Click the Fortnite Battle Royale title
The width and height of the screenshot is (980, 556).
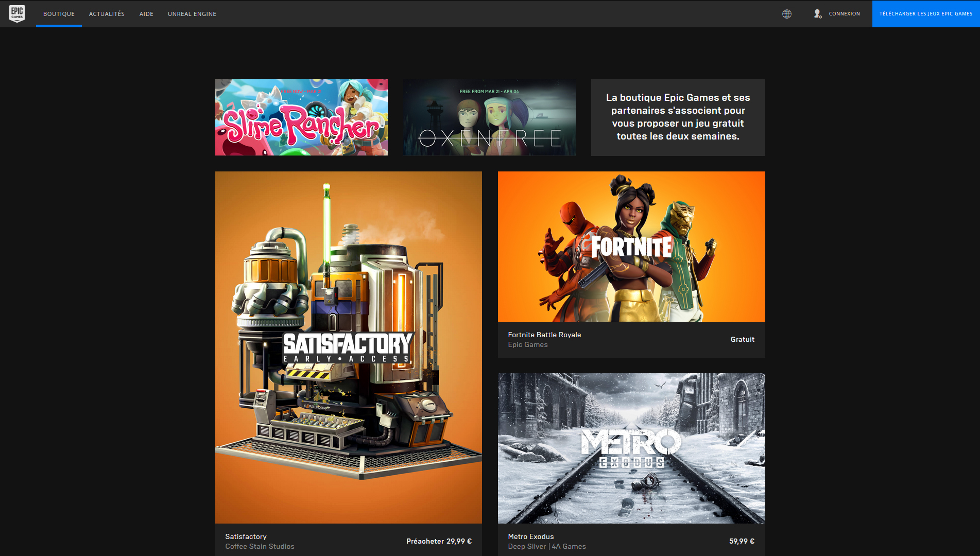544,335
